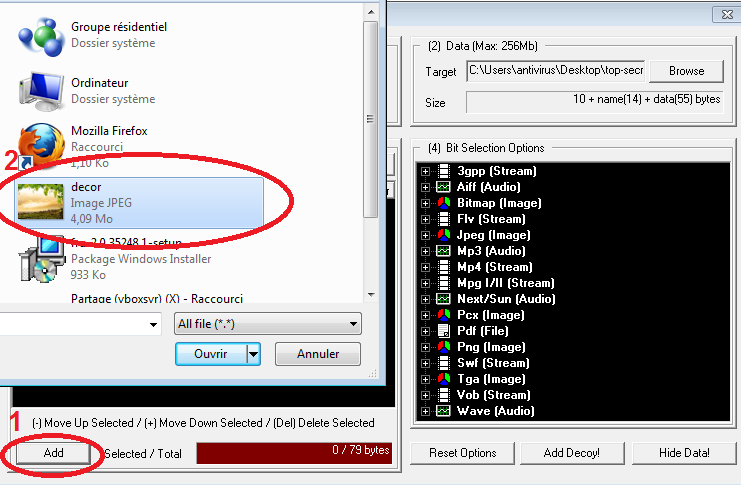The width and height of the screenshot is (741, 485).
Task: Select the Groupe résidentiel icon
Action: (41, 36)
